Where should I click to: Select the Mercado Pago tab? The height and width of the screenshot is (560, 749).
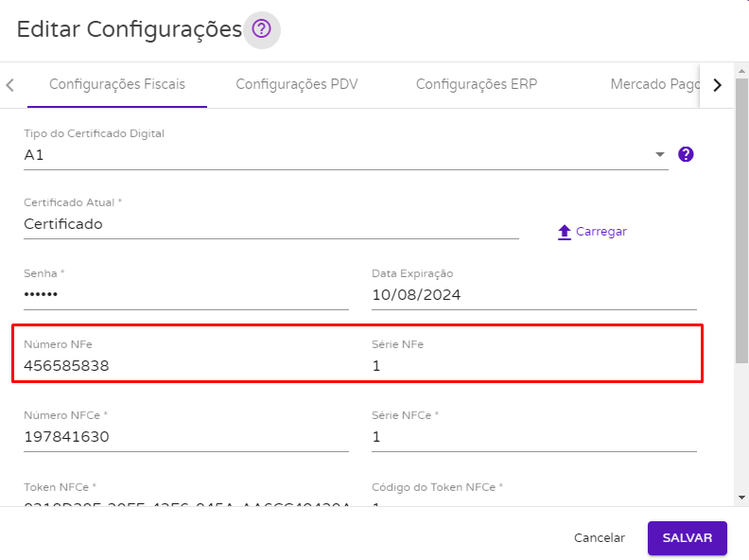click(x=654, y=84)
